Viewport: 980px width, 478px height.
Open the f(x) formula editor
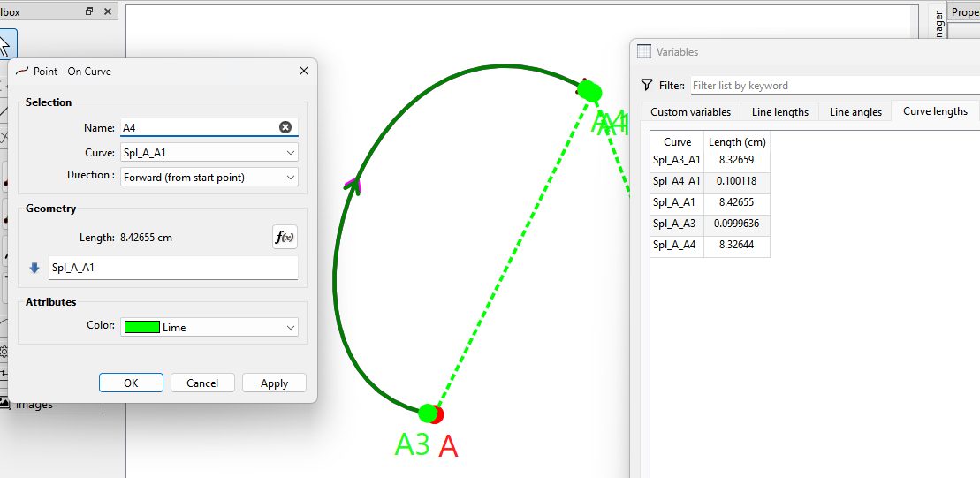pyautogui.click(x=285, y=237)
